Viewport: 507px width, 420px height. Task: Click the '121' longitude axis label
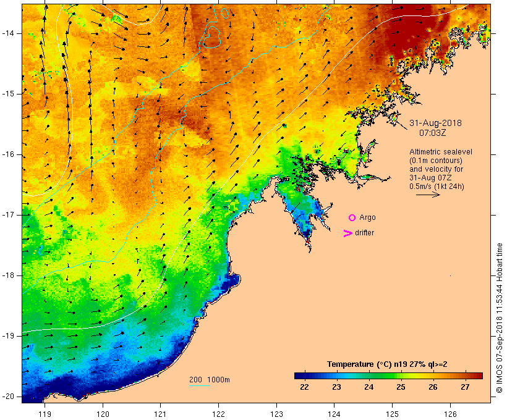(x=160, y=414)
